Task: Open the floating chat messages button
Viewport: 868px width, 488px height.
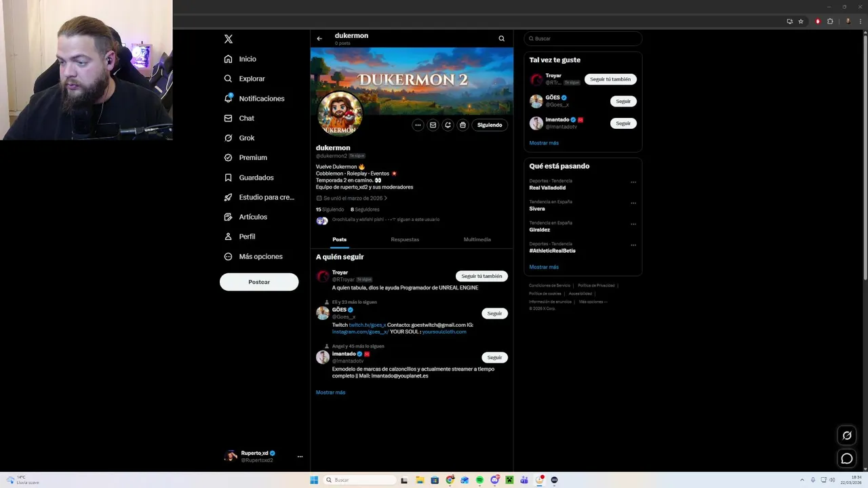Action: coord(847,459)
